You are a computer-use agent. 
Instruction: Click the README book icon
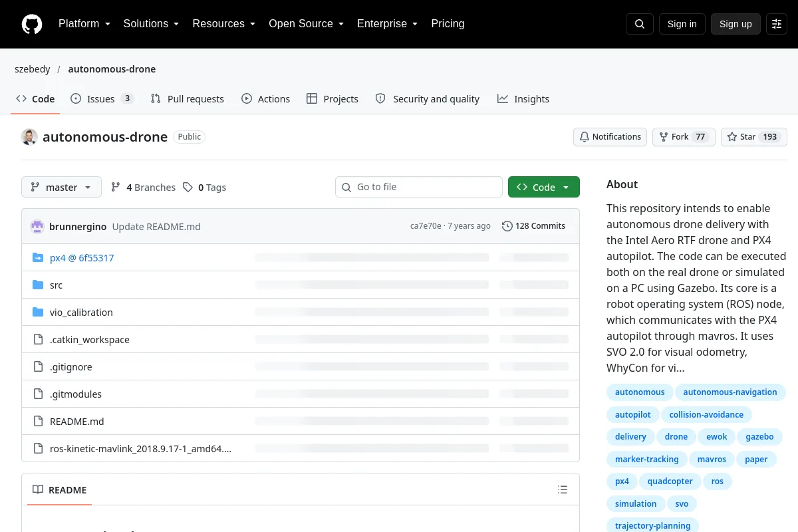pos(38,489)
